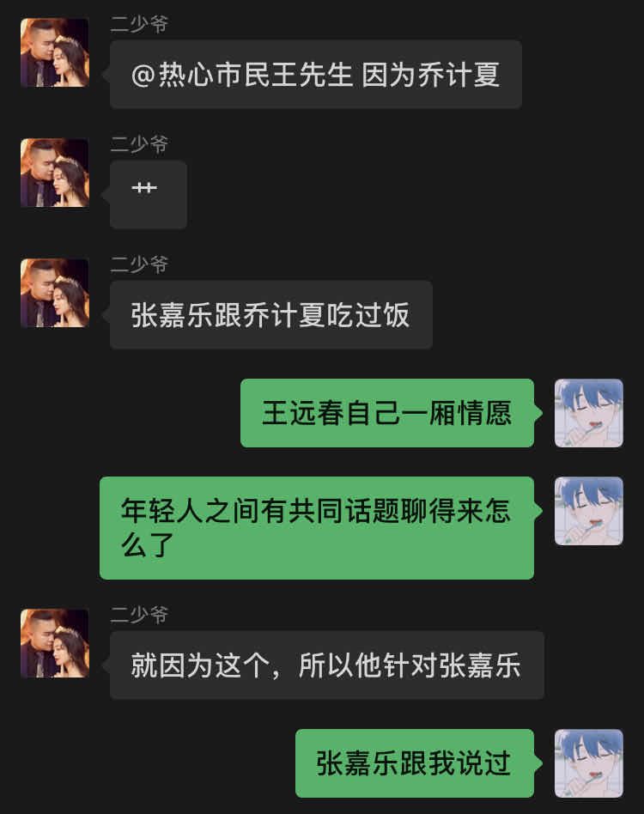644x814 pixels.
Task: Click sender name 二少爷 above the ++ bubble
Action: (x=139, y=145)
